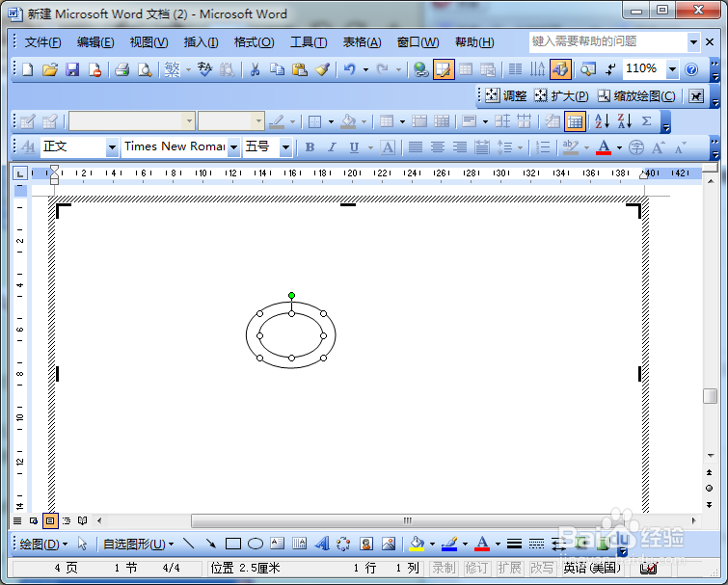728x585 pixels.
Task: Paste clipboard contents
Action: pyautogui.click(x=300, y=69)
